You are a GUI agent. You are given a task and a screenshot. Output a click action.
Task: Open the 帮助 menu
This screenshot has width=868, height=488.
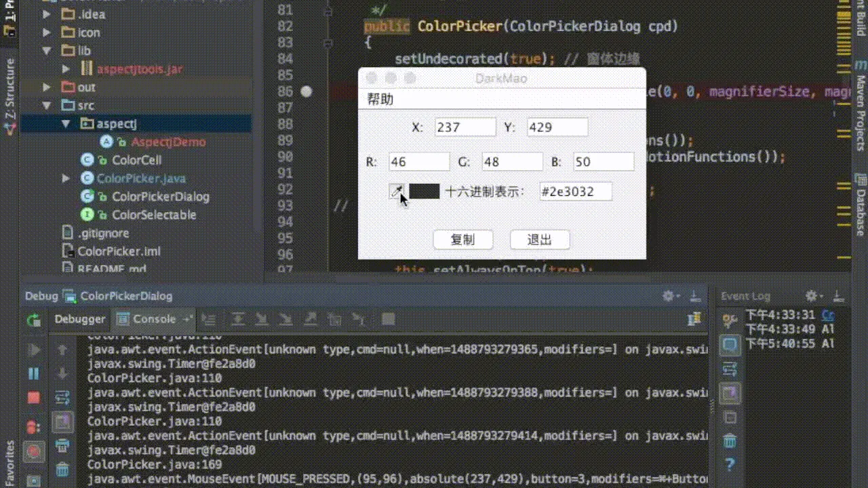[380, 100]
